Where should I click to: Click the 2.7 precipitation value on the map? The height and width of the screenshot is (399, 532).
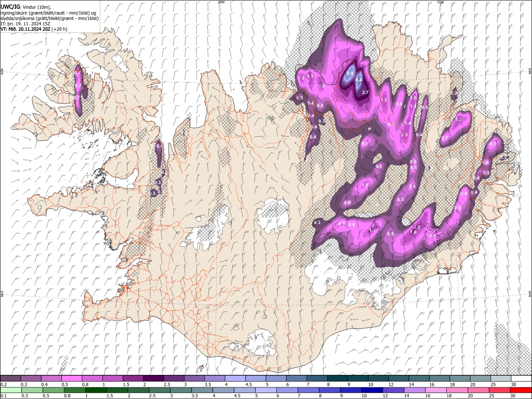(366, 92)
